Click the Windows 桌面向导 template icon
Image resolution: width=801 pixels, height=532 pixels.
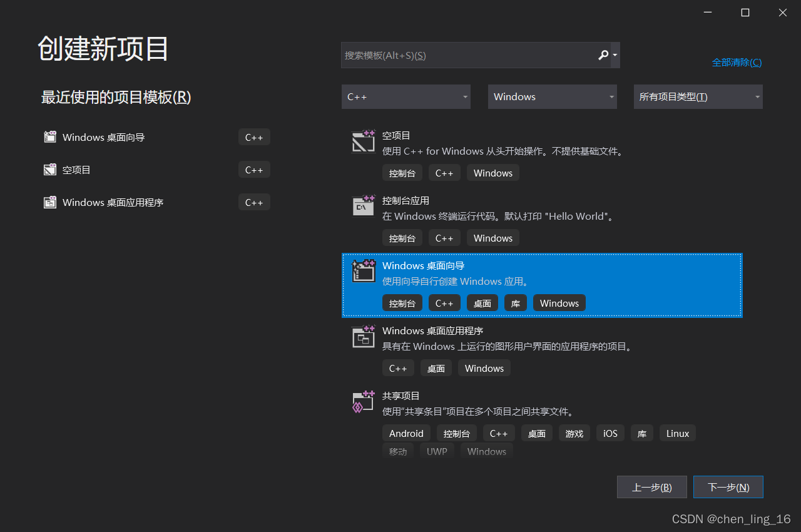[363, 271]
